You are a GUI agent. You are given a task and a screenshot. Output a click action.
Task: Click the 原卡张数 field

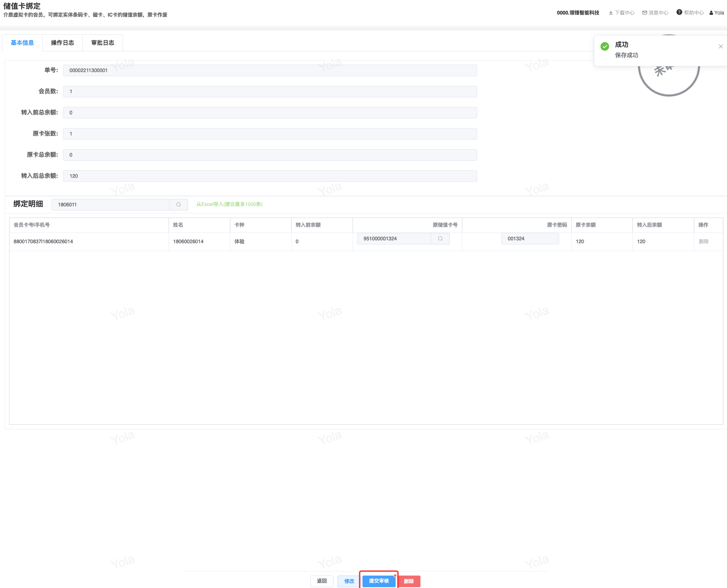tap(270, 134)
